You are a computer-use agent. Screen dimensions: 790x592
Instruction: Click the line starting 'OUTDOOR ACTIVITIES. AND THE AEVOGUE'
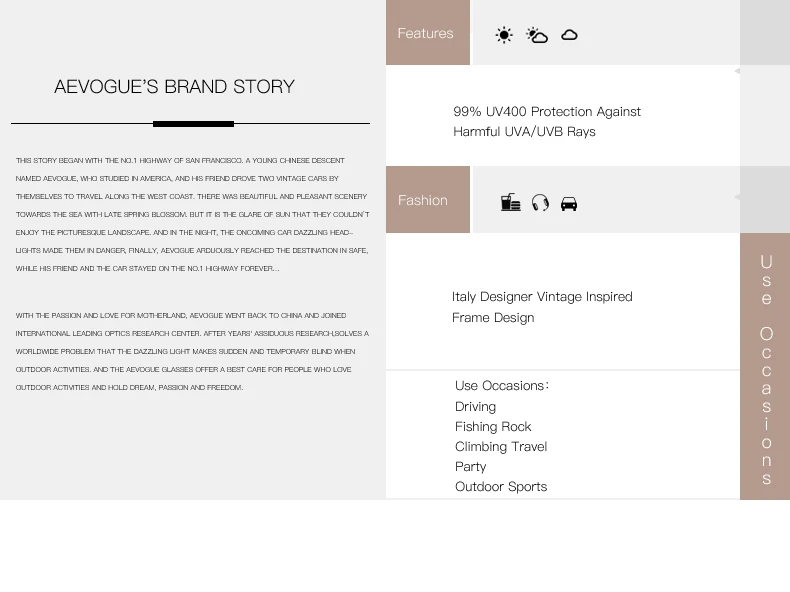coord(183,369)
